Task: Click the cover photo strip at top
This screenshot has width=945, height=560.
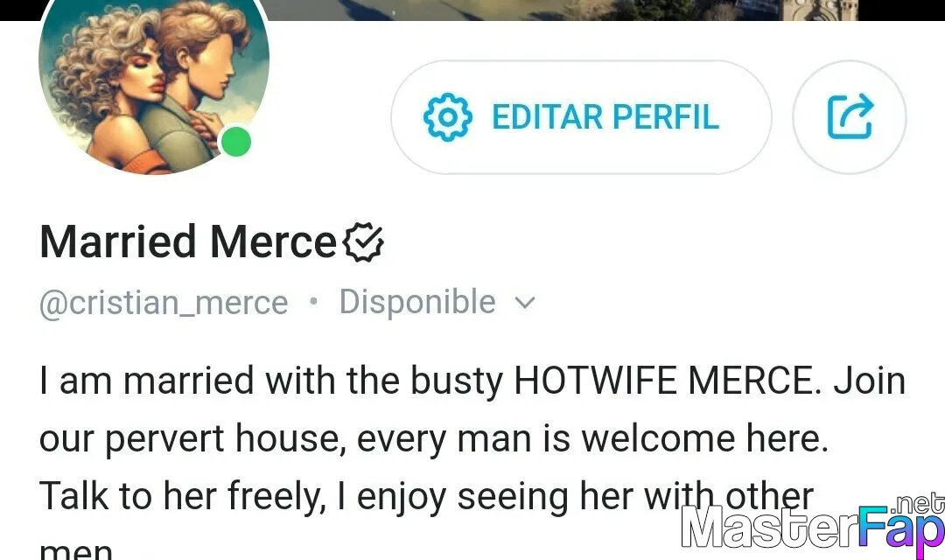Action: pyautogui.click(x=561, y=10)
